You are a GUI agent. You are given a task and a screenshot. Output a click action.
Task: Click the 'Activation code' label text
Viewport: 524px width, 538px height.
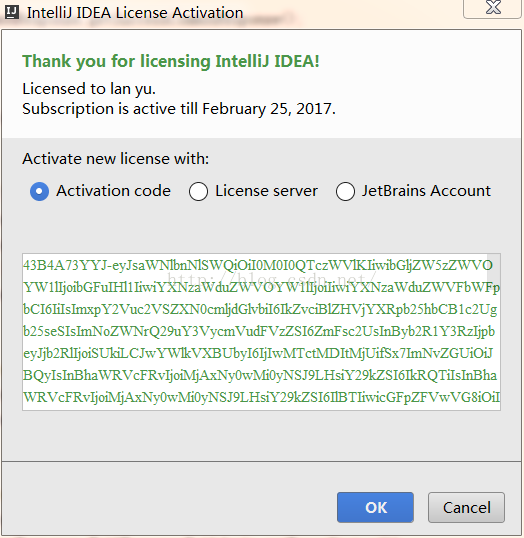113,191
